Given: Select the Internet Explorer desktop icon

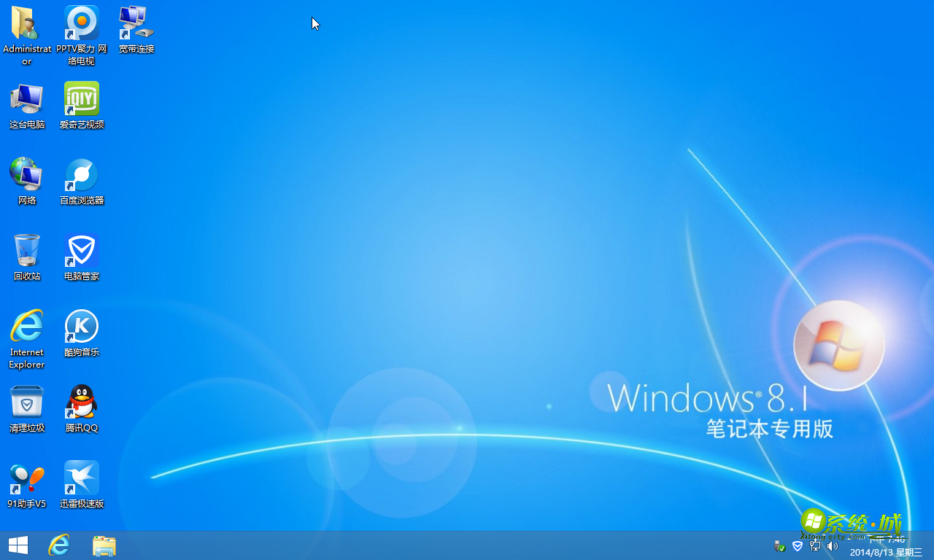Looking at the screenshot, I should [27, 327].
